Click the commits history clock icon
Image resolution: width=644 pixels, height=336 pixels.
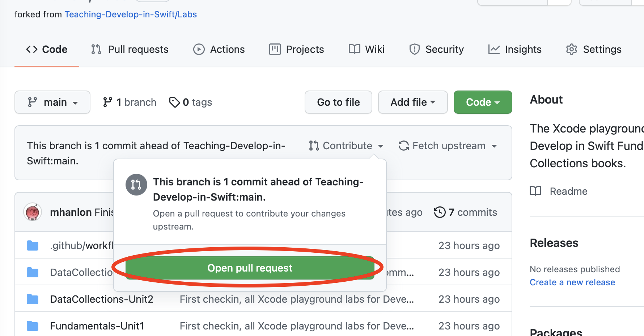[440, 212]
